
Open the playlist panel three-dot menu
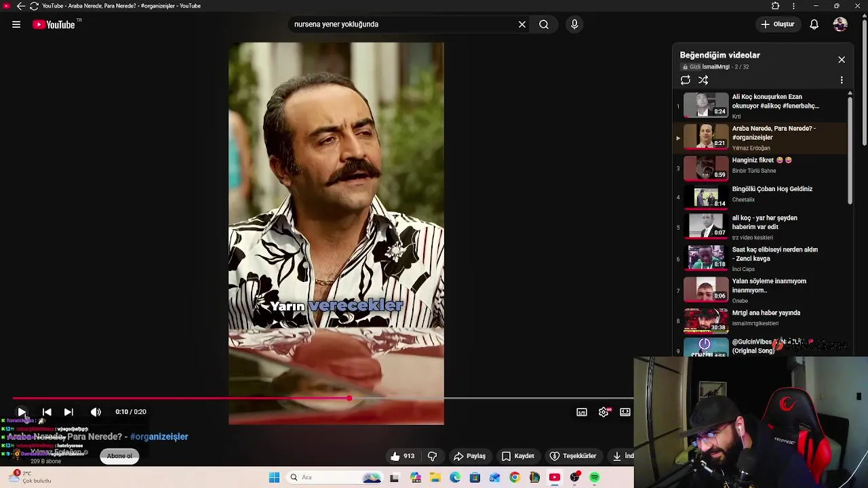[x=842, y=80]
